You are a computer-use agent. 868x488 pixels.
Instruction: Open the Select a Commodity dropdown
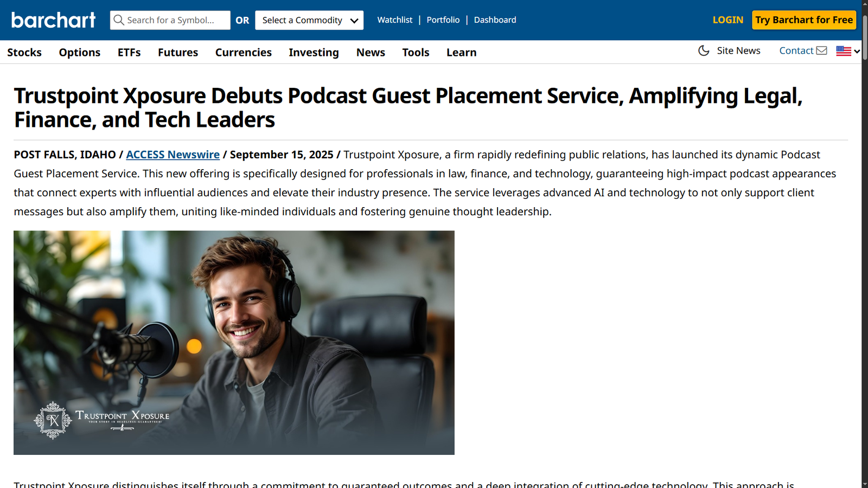pyautogui.click(x=309, y=20)
